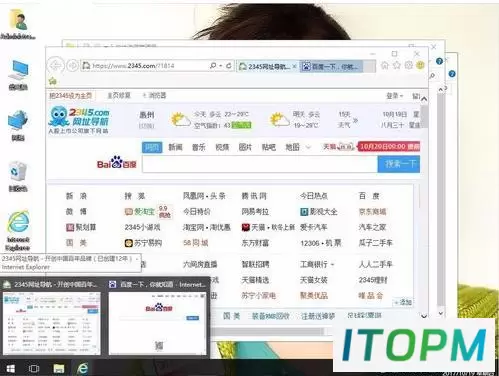Click the browser forward arrow button
The height and width of the screenshot is (376, 499).
(x=72, y=65)
